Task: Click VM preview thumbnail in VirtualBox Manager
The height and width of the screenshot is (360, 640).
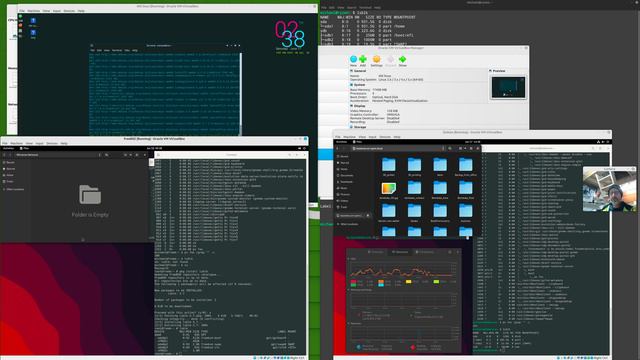Action: click(508, 87)
